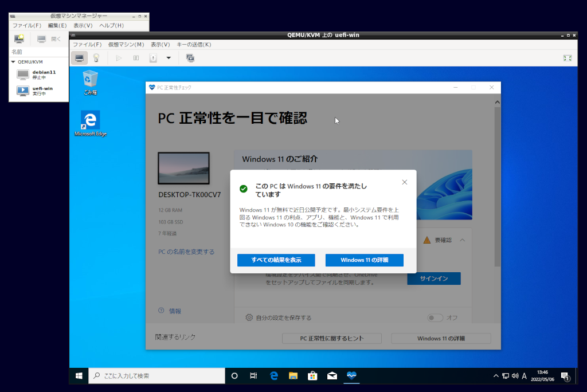Click the ここに入力して検索 search box
This screenshot has height=392, width=587.
pyautogui.click(x=157, y=376)
